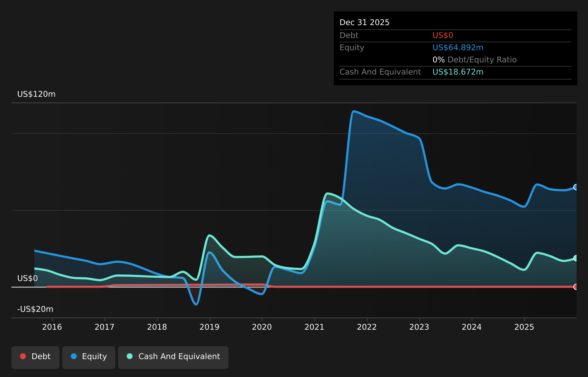Toggle the Equity series legend button
The image size is (588, 377).
tap(89, 357)
